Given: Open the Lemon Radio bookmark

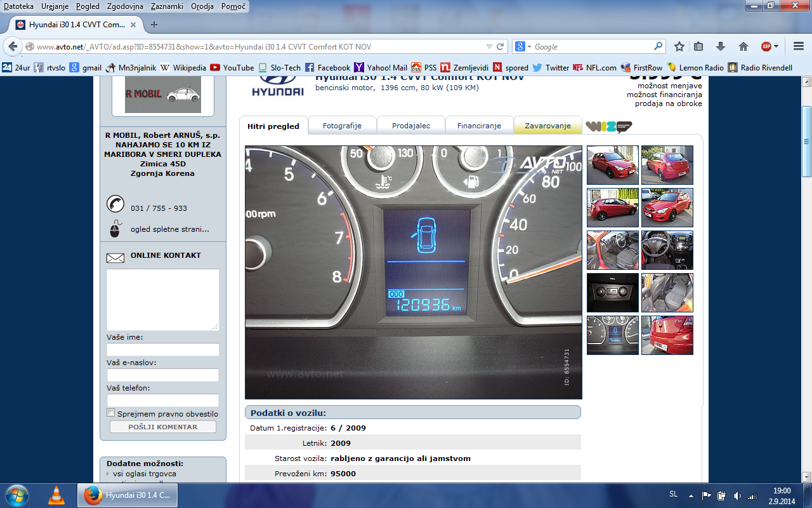Looking at the screenshot, I should coord(696,67).
